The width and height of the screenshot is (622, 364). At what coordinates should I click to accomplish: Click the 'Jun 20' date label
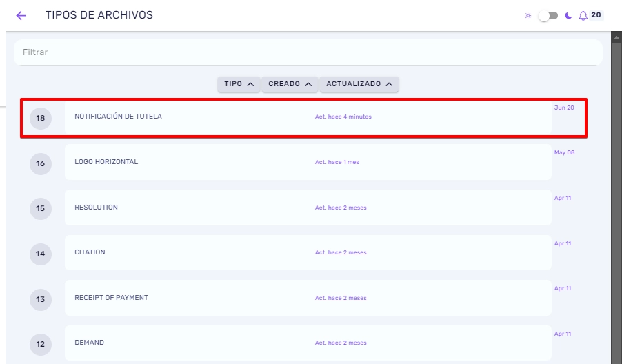pyautogui.click(x=564, y=108)
